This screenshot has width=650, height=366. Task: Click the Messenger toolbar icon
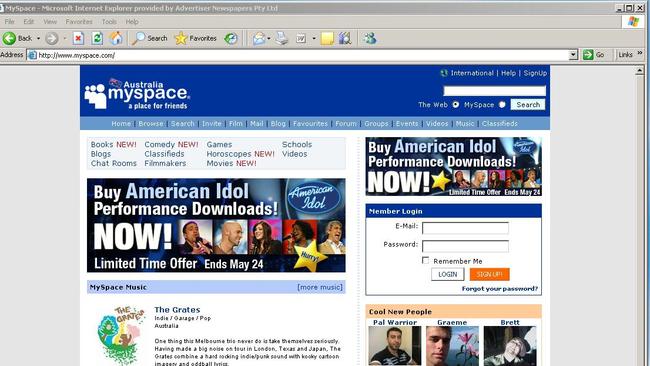(x=370, y=39)
